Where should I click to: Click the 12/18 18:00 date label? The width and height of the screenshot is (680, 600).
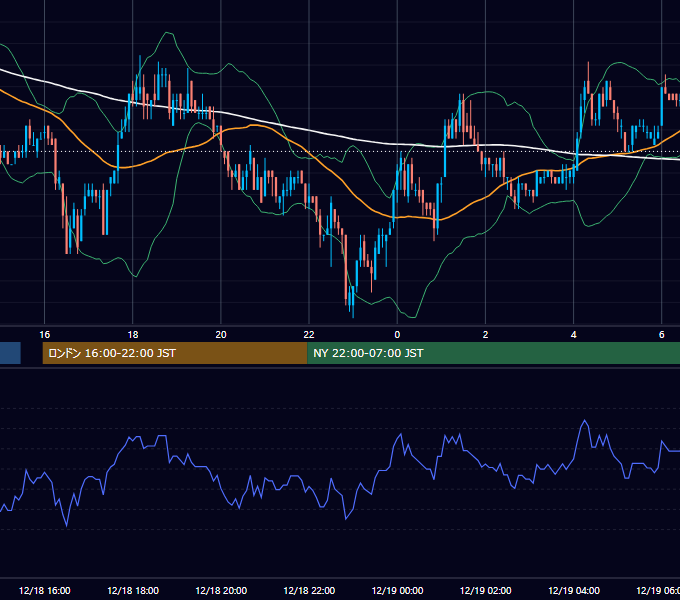[133, 590]
